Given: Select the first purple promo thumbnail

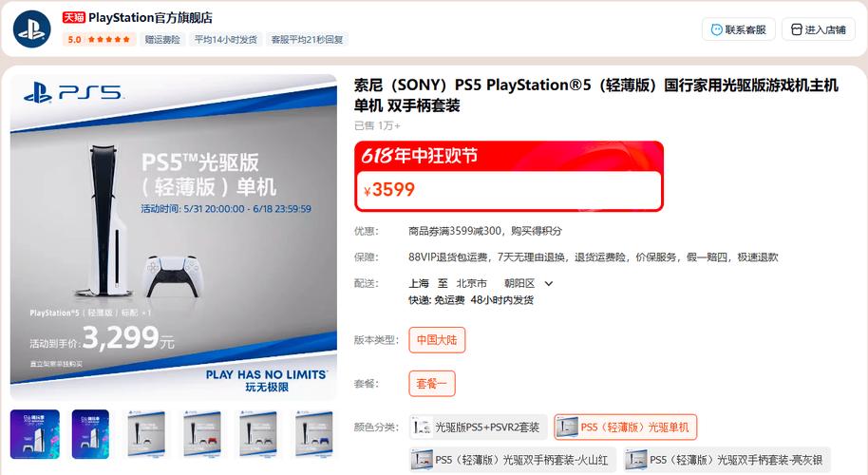Looking at the screenshot, I should (35, 434).
